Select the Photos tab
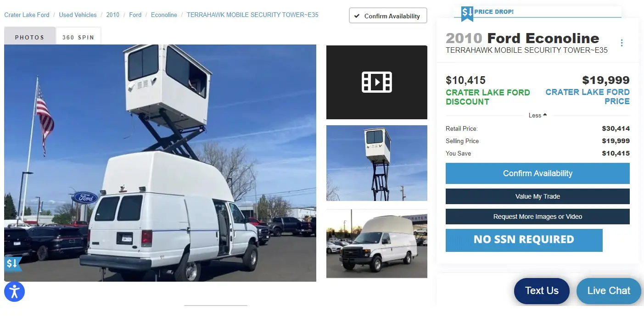Image resolution: width=644 pixels, height=317 pixels. click(29, 37)
